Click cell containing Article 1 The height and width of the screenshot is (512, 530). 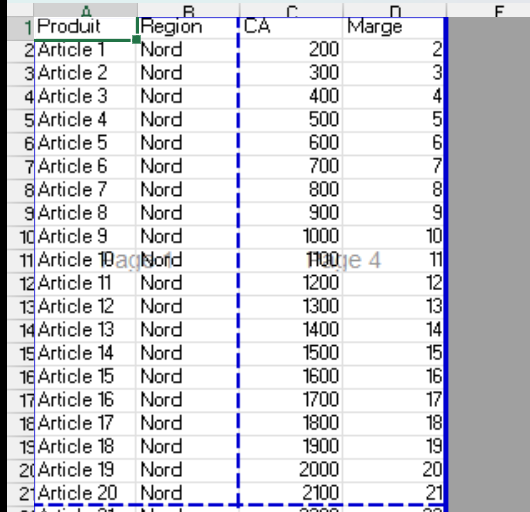pyautogui.click(x=85, y=50)
